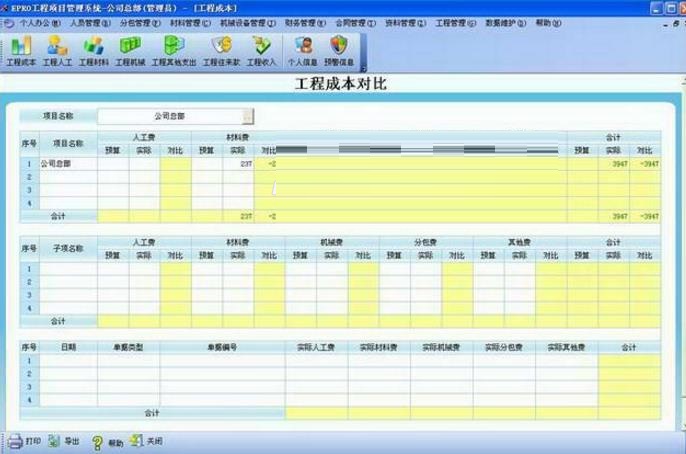The width and height of the screenshot is (686, 454).
Task: Restore the inner document window in menu bar
Action: (676, 24)
